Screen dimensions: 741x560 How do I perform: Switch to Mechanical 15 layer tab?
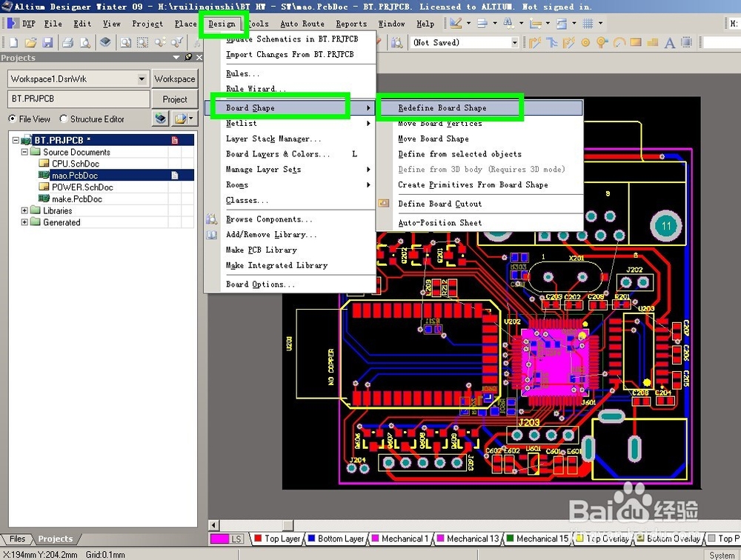pyautogui.click(x=537, y=539)
